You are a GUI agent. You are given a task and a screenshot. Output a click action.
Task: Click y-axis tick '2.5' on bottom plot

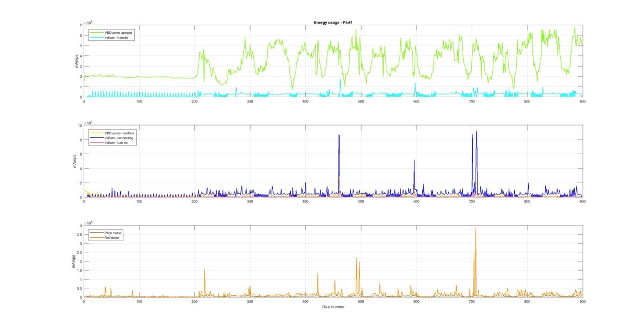(79, 252)
